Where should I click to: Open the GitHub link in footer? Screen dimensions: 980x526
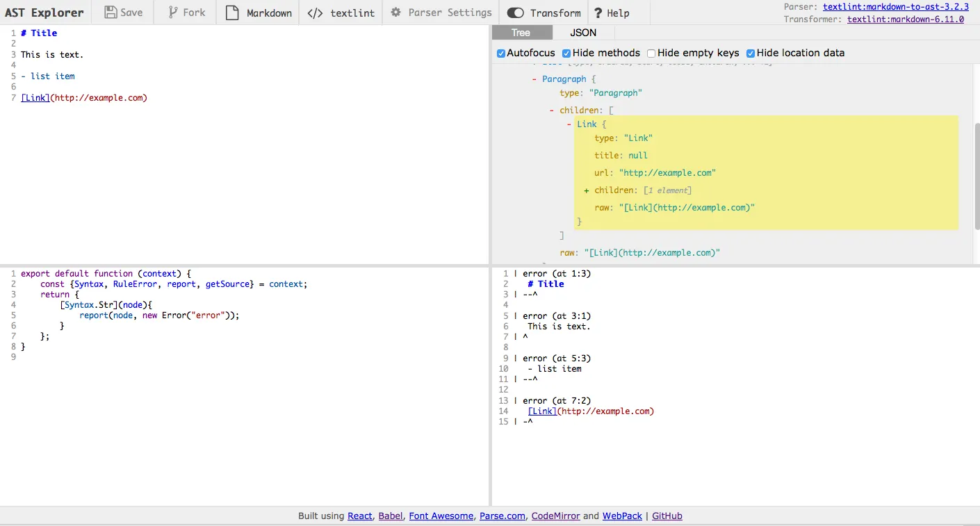pyautogui.click(x=667, y=516)
